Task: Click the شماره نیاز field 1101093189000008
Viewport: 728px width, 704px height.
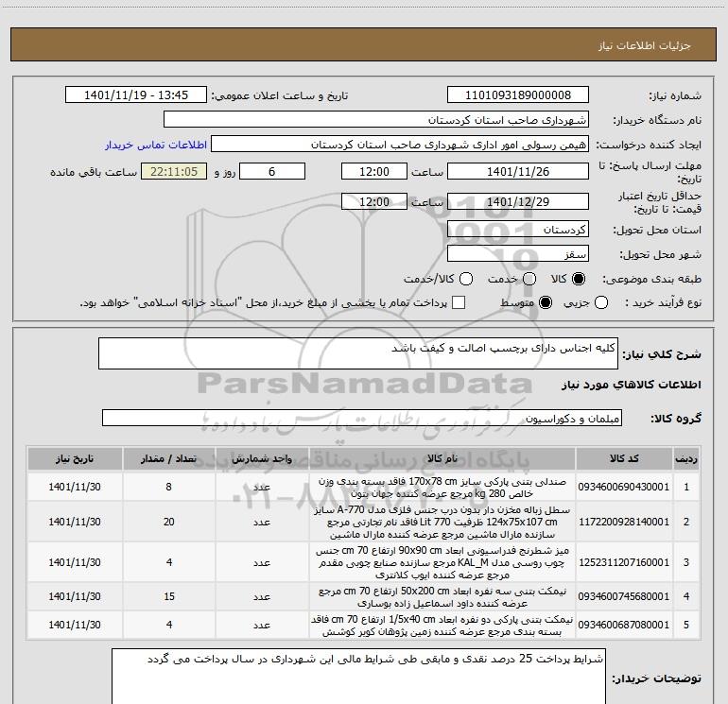Action: coord(518,95)
